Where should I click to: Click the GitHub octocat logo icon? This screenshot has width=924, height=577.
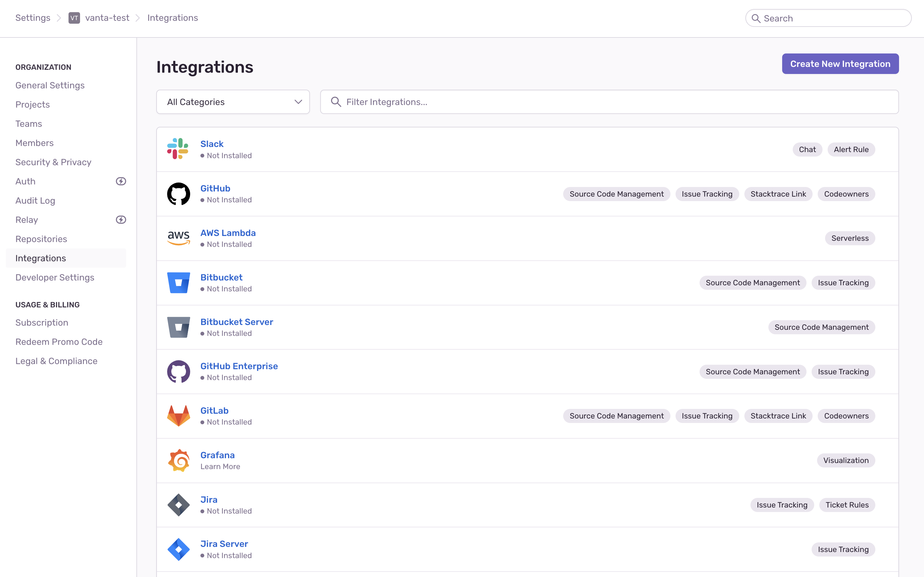(178, 194)
